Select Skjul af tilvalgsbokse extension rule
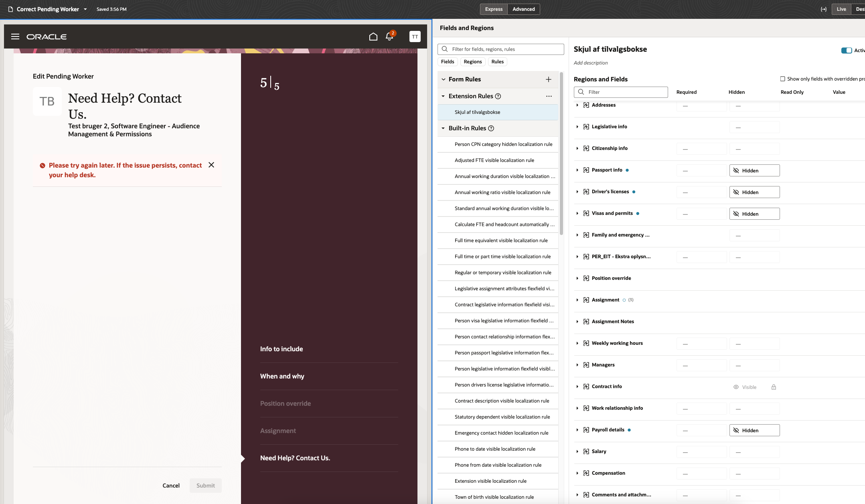 click(477, 112)
